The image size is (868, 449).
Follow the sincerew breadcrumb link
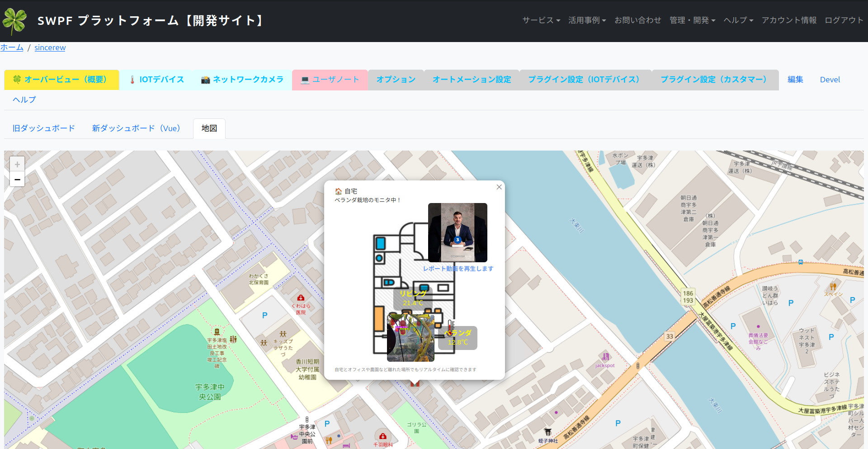50,47
